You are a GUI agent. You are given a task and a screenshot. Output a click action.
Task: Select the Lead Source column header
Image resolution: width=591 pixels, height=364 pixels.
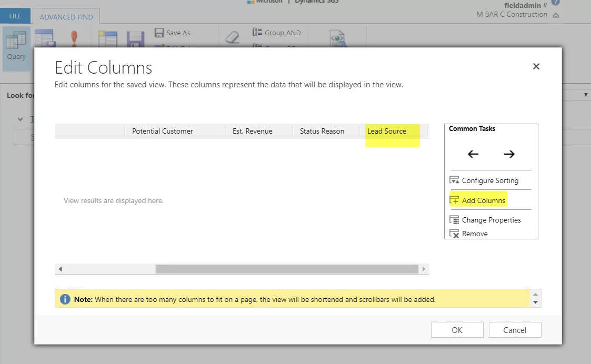tap(387, 131)
